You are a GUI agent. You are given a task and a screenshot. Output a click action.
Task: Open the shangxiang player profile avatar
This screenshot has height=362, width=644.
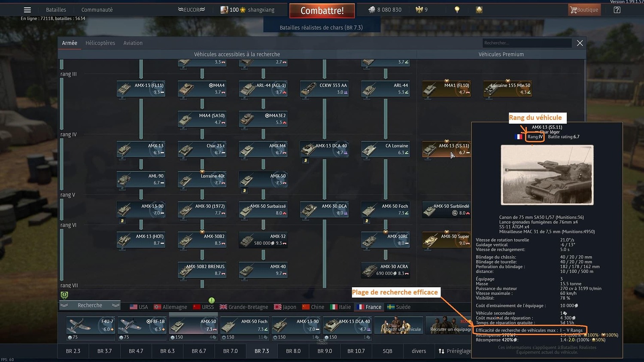(x=224, y=9)
